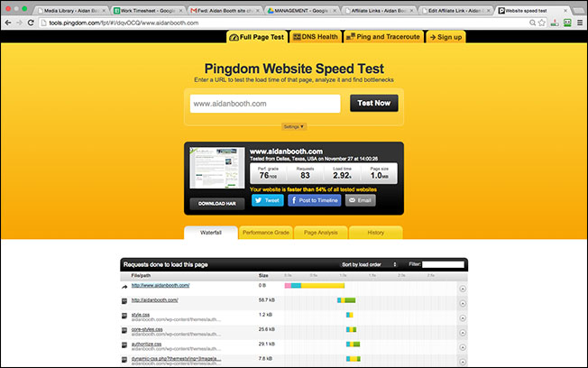The image size is (588, 368).
Task: Switch to the History tab
Action: [x=375, y=233]
